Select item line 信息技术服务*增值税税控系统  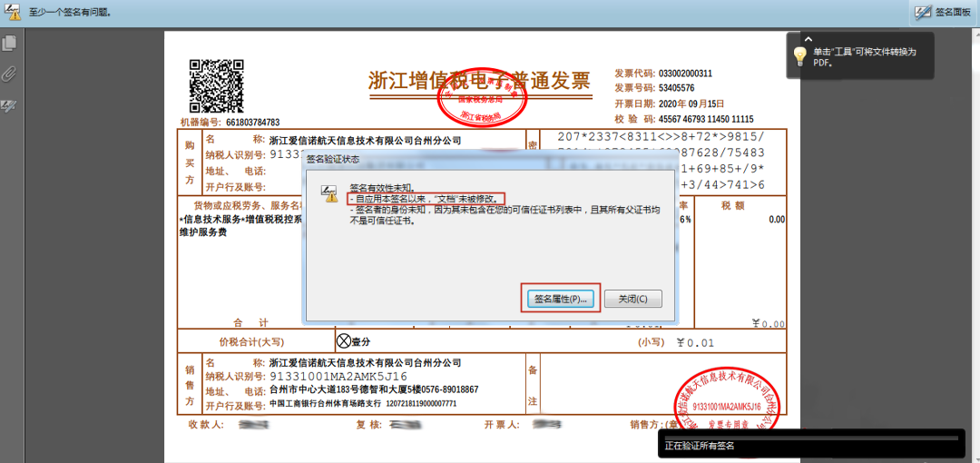(241, 220)
